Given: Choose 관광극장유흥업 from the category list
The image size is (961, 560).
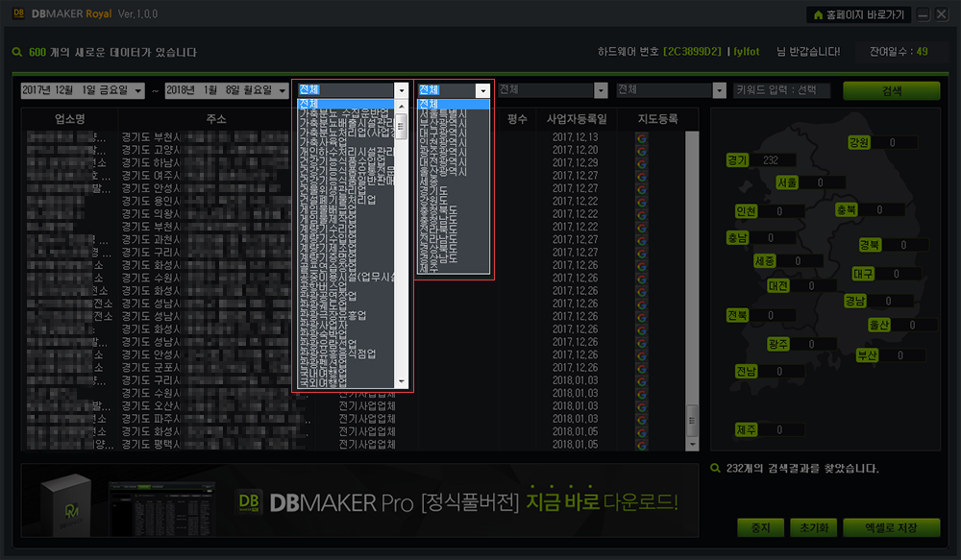Looking at the screenshot, I should [333, 315].
